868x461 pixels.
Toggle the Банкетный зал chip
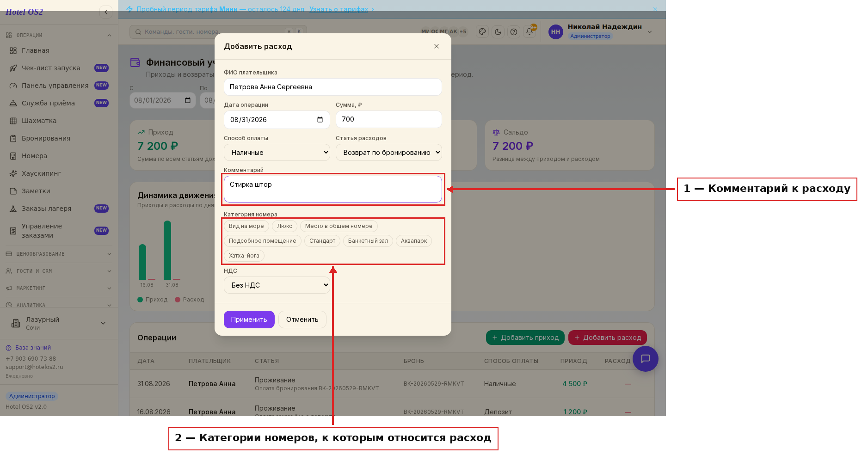[x=368, y=241]
